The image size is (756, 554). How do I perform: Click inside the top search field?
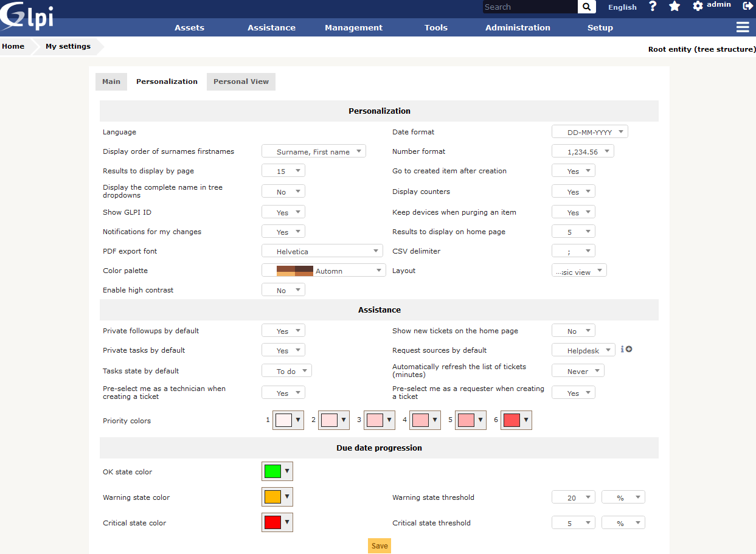click(x=529, y=7)
